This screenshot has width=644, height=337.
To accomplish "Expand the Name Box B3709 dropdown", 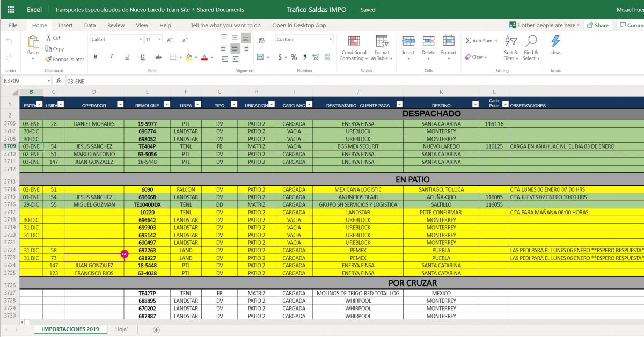I will click(48, 80).
